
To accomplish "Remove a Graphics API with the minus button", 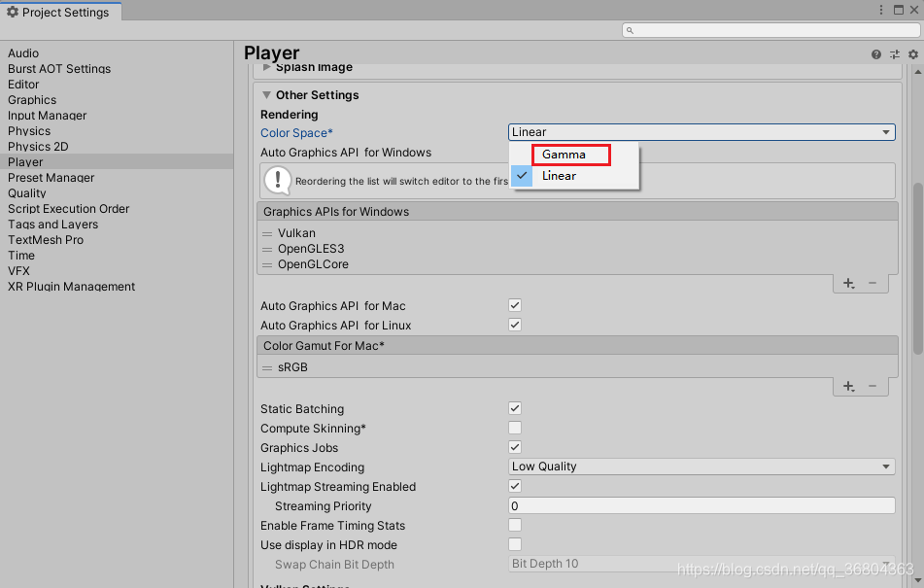I will pyautogui.click(x=873, y=283).
